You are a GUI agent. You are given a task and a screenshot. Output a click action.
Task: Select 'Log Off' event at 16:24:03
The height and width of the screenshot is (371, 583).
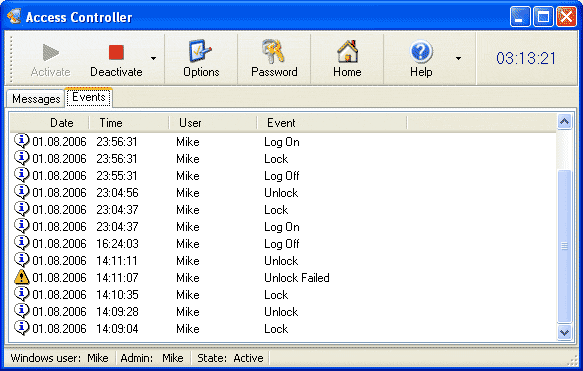point(282,244)
